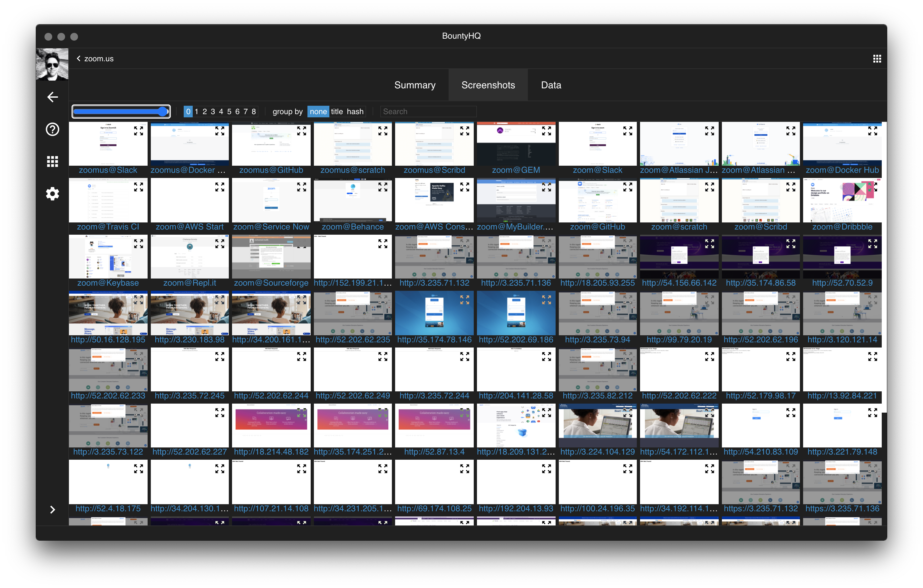Expand the zoom@Dribbble thumbnail fullscreen icon
The height and width of the screenshot is (588, 923).
tap(873, 187)
